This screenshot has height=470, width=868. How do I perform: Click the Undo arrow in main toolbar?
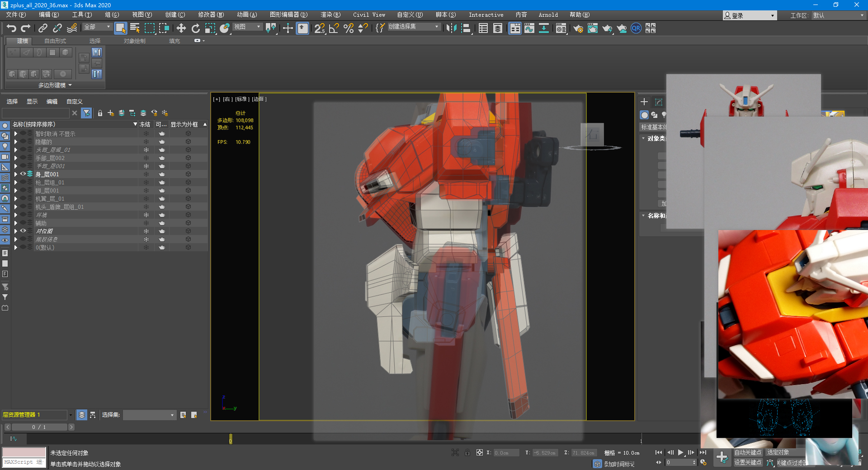pyautogui.click(x=11, y=28)
